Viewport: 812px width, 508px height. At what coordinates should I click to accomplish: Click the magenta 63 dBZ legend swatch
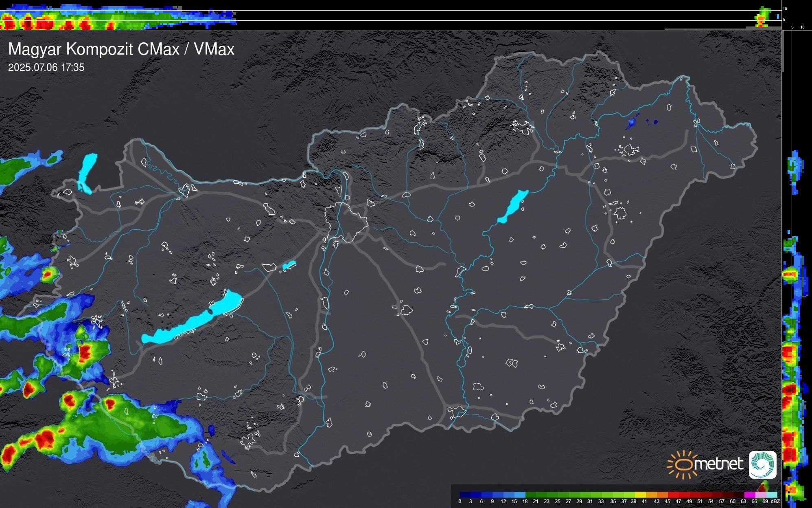click(749, 495)
